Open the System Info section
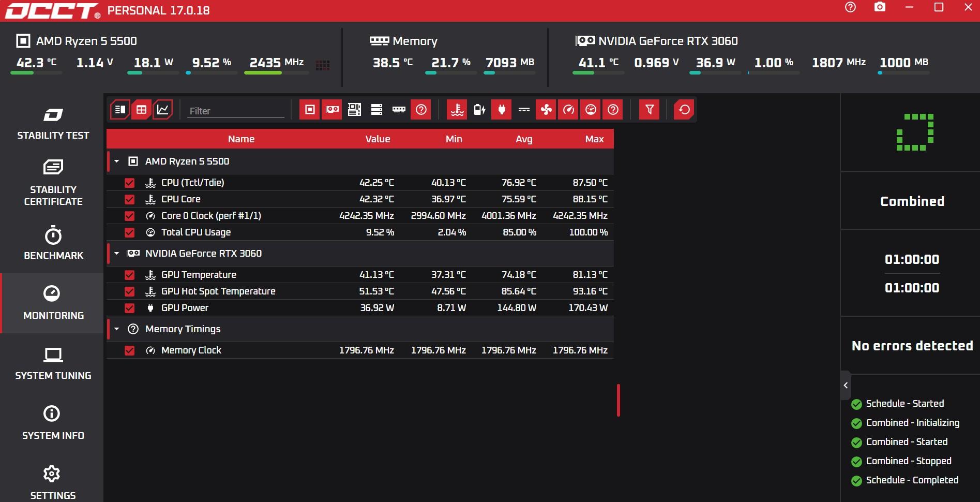980x502 pixels. (53, 423)
